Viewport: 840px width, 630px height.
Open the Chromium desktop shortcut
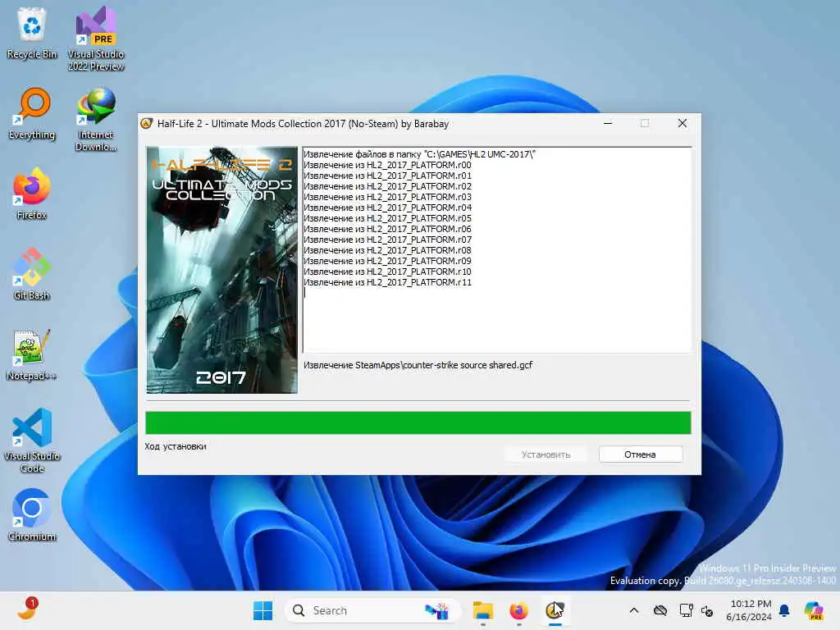tap(32, 515)
